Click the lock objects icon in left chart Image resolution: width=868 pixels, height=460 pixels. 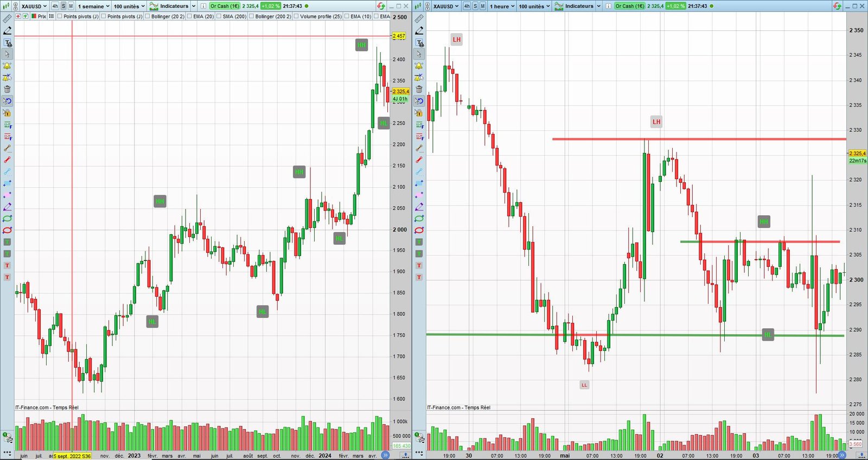coord(7,113)
